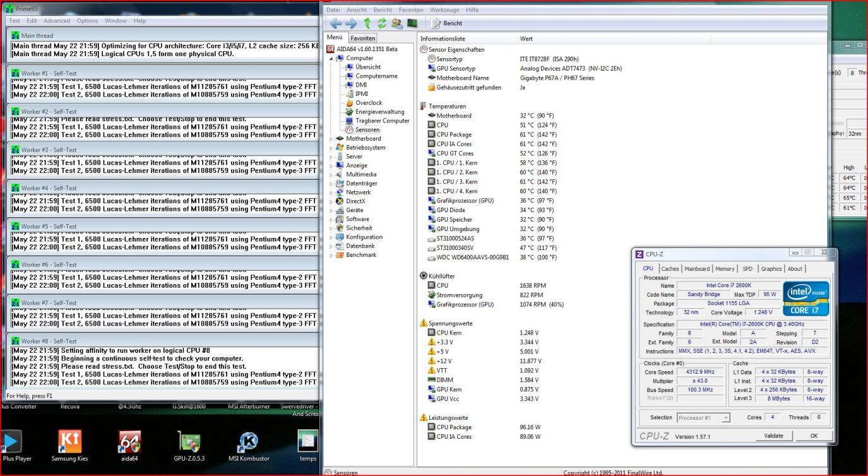
Task: Click the Gehäusezutritt gefunden lock icon
Action: click(432, 87)
